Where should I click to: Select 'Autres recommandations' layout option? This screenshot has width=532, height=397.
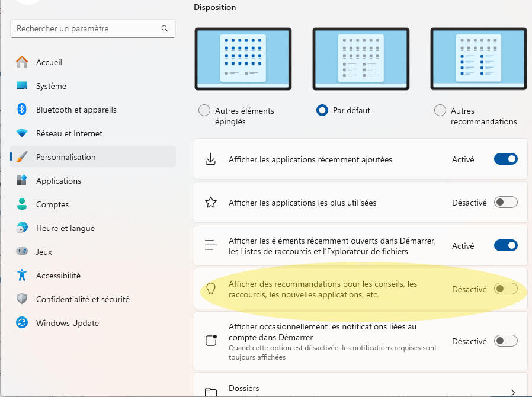440,110
